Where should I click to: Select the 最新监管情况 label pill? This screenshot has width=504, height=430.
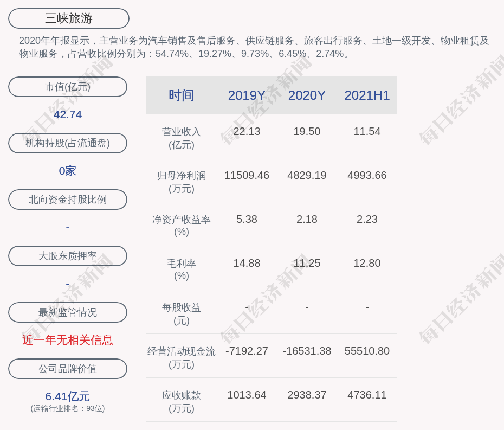tap(68, 312)
